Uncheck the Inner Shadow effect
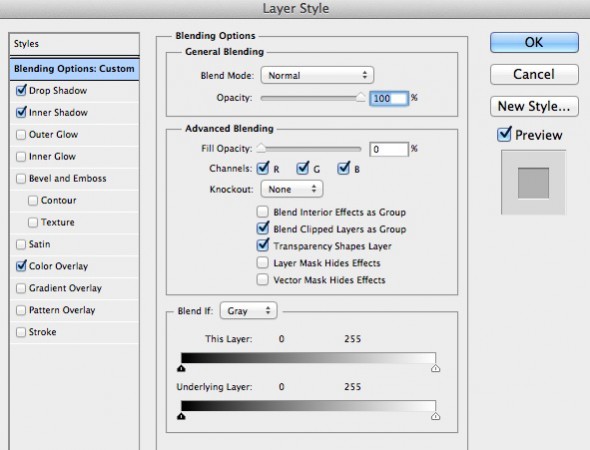This screenshot has height=450, width=590. tap(21, 112)
